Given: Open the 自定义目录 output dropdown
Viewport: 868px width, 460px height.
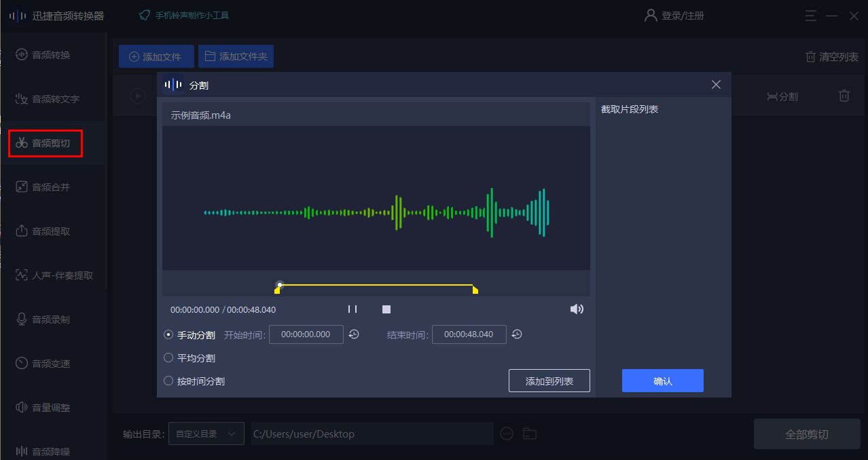Looking at the screenshot, I should tap(206, 434).
